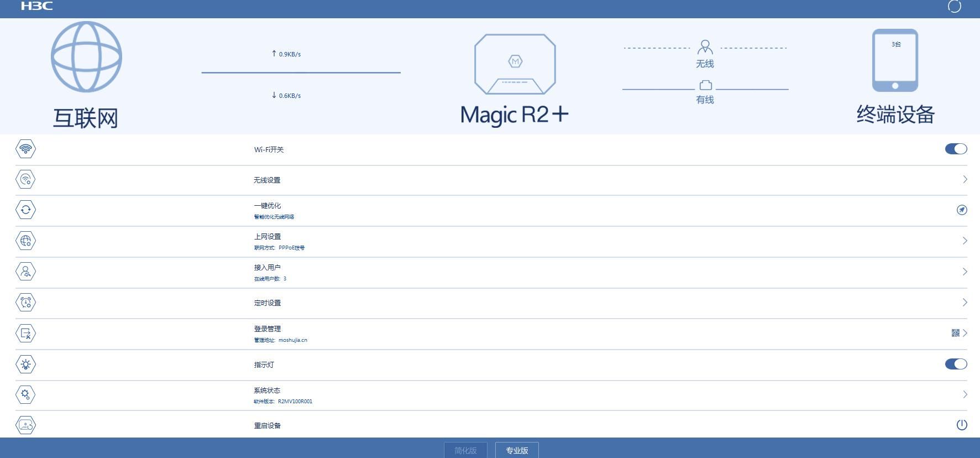Click the 有线 label
This screenshot has width=980, height=458.
[705, 100]
